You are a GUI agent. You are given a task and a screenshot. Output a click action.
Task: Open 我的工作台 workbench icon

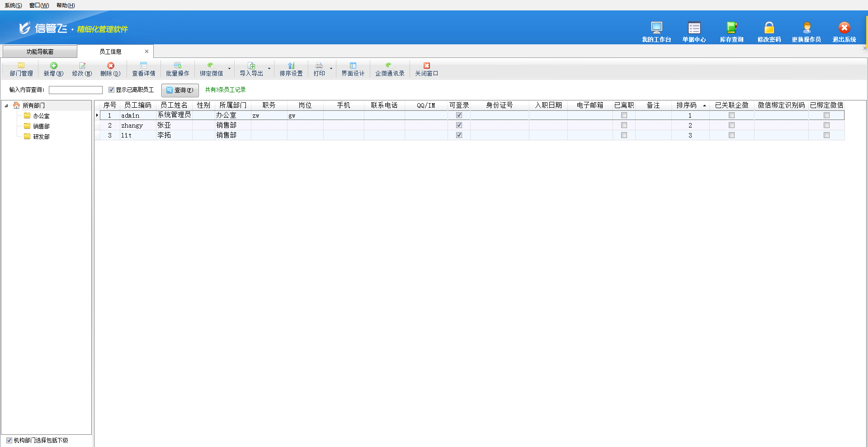(x=656, y=28)
